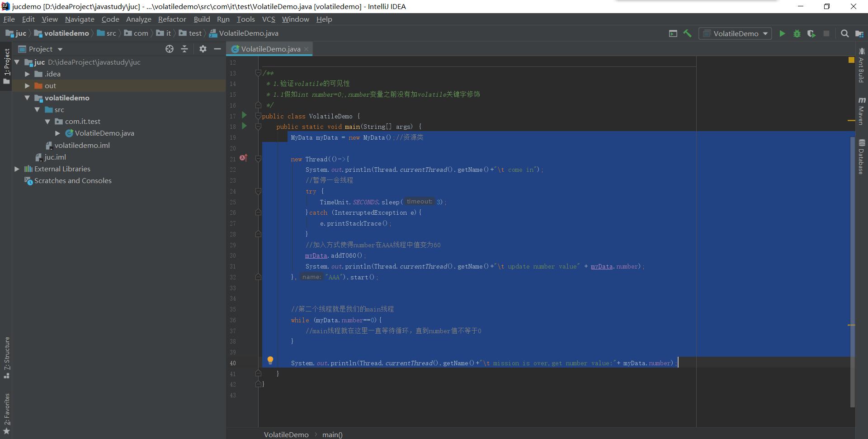
Task: Expand the .idea folder
Action: tap(27, 74)
